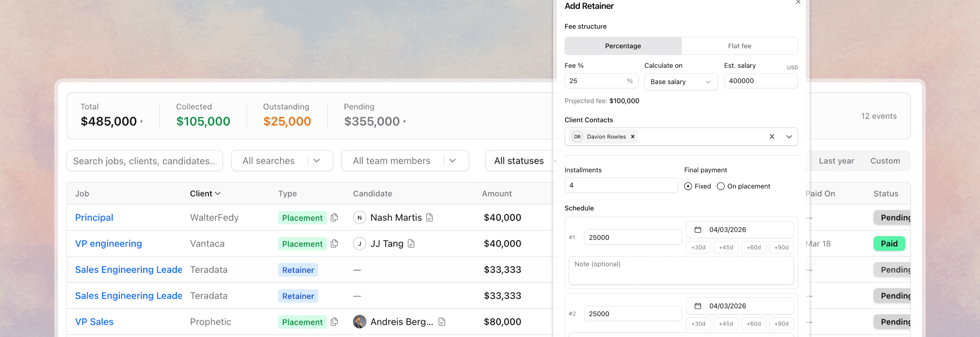Screen dimensions: 980x337
Task: Open the VP engineering job link
Action: [x=109, y=243]
